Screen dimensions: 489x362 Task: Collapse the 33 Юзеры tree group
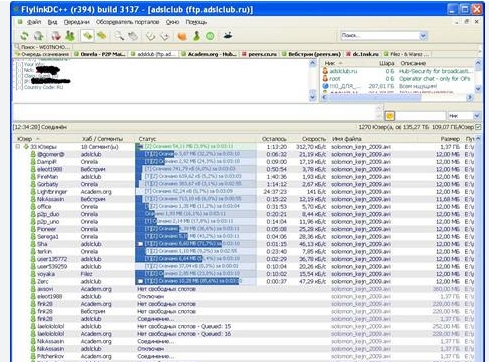coord(18,147)
